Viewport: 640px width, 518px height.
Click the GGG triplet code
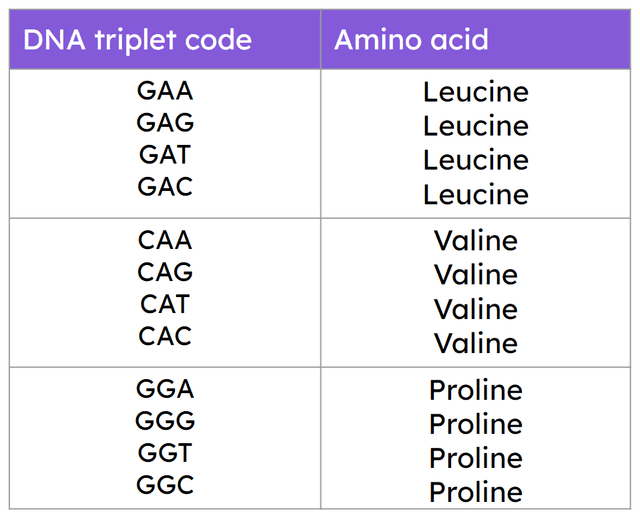click(165, 421)
